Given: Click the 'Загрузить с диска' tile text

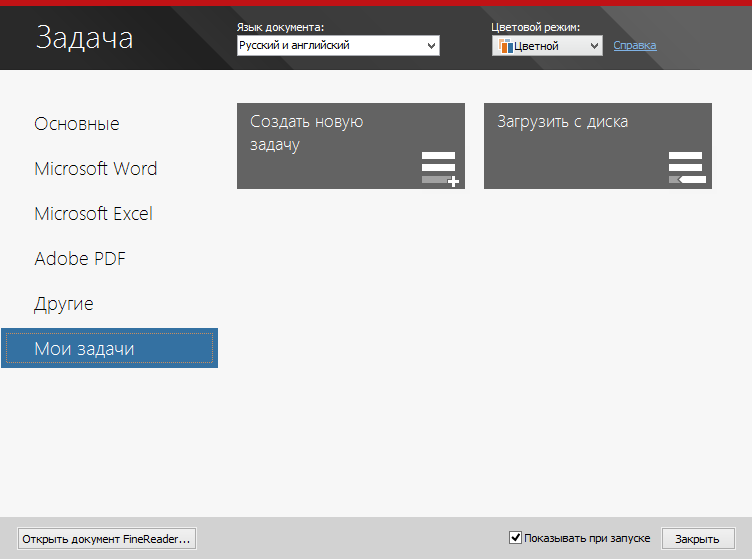Looking at the screenshot, I should (x=562, y=122).
